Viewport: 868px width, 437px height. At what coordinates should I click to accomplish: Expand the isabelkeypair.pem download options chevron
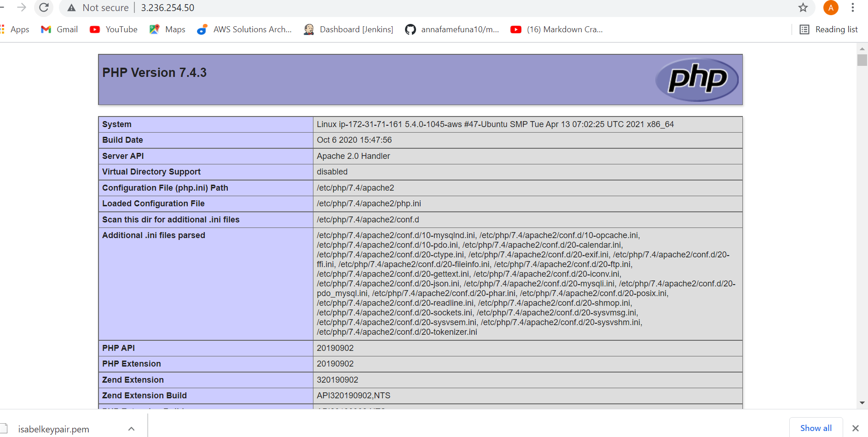[x=132, y=429]
